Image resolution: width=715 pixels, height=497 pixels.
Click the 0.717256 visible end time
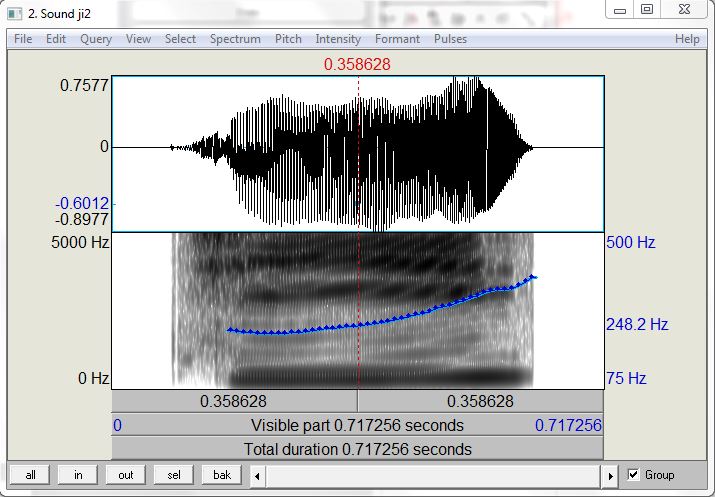568,425
